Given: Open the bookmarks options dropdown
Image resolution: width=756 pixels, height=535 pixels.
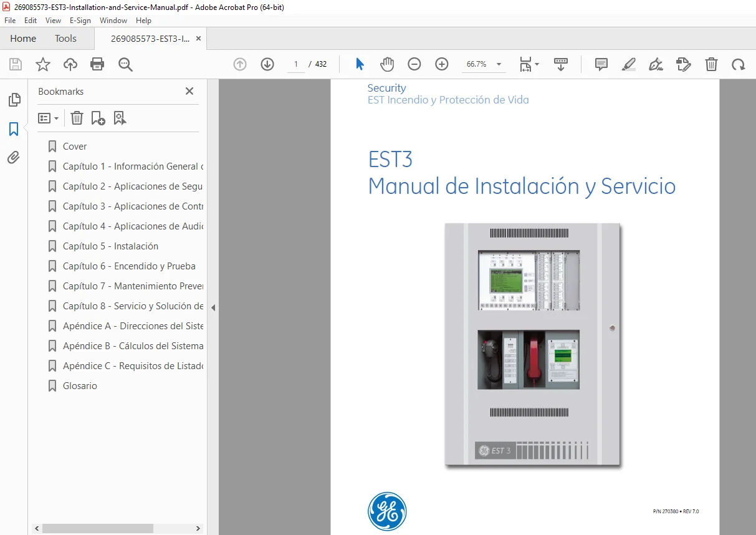Looking at the screenshot, I should click(49, 118).
